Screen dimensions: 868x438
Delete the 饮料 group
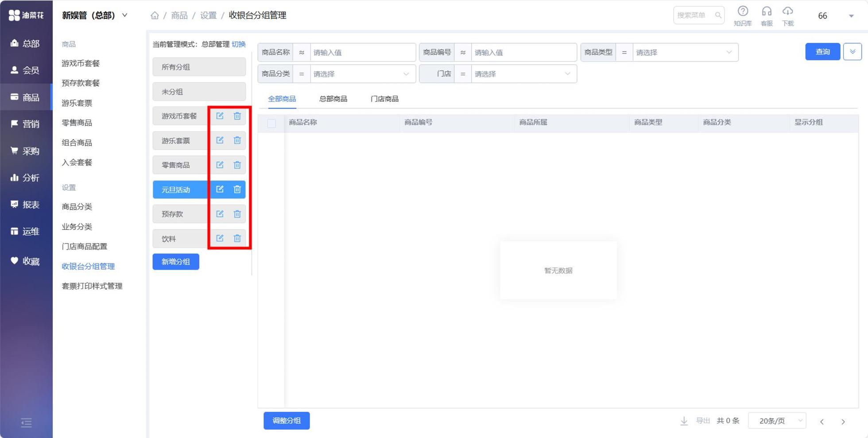click(x=237, y=238)
